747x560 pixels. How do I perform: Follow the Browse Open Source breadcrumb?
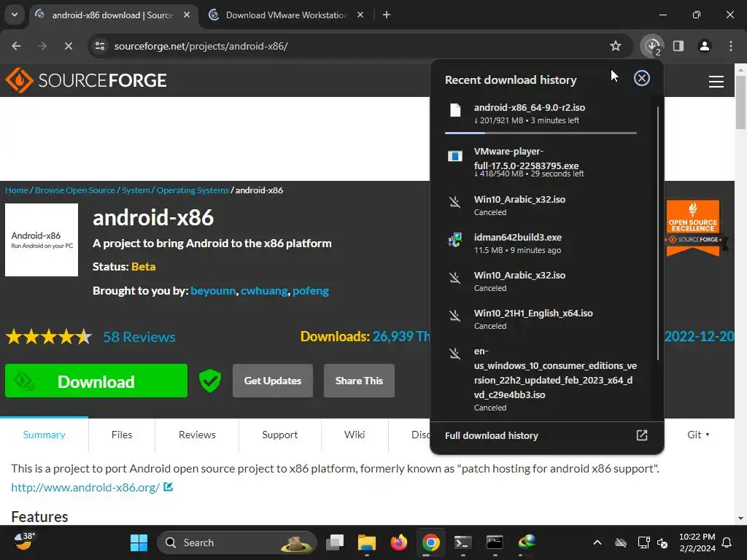75,190
